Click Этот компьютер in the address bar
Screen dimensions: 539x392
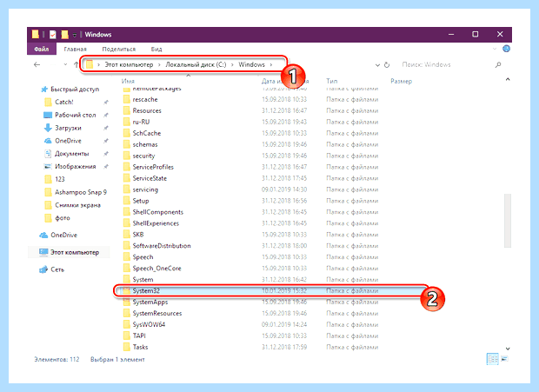[129, 64]
